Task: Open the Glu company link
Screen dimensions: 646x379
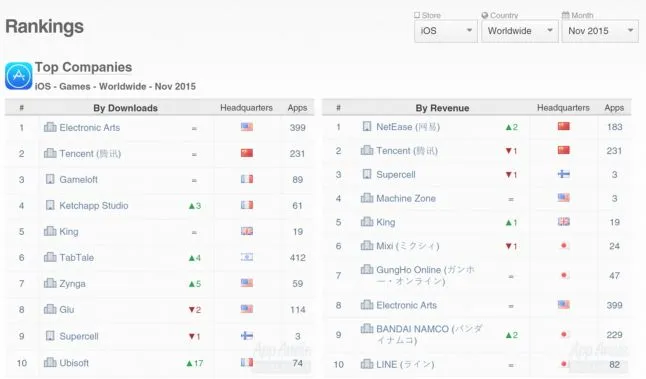Action: coord(67,309)
